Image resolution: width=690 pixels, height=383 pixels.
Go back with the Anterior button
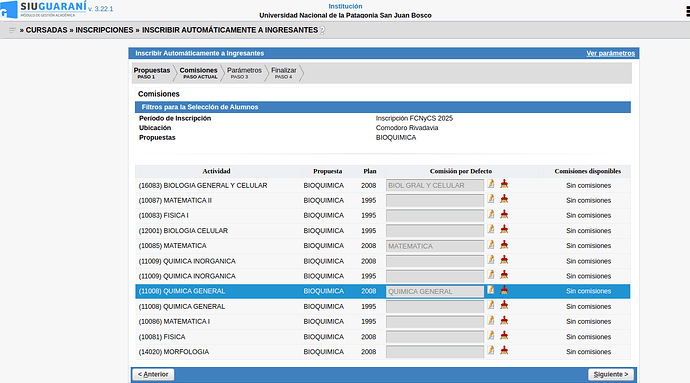[x=153, y=374]
